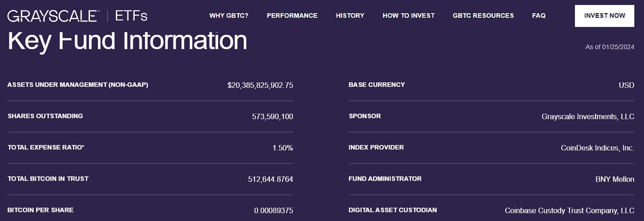Image resolution: width=644 pixels, height=221 pixels.
Task: Click the Grayscale logo
Action: point(53,16)
